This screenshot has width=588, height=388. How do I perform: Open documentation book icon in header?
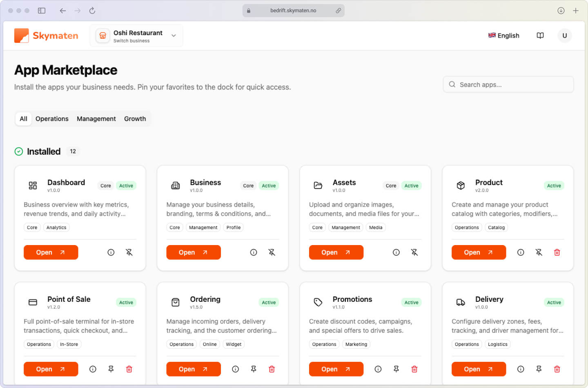pyautogui.click(x=540, y=36)
